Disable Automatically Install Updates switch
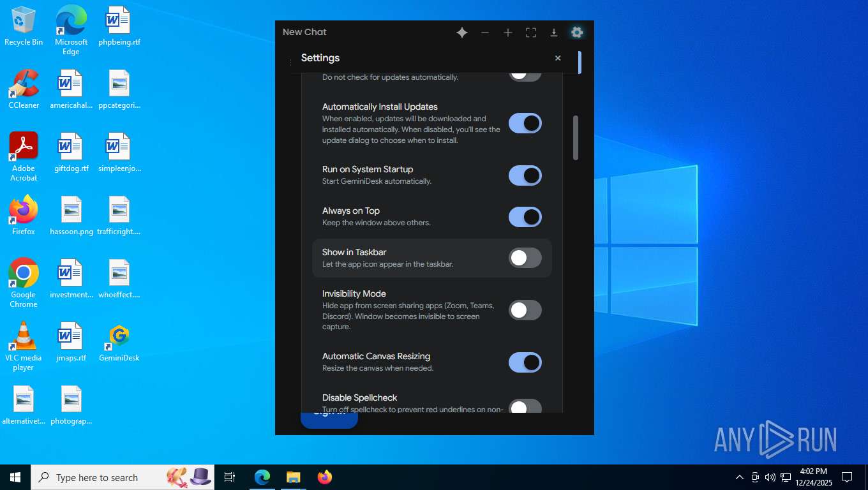The width and height of the screenshot is (868, 490). pyautogui.click(x=525, y=123)
